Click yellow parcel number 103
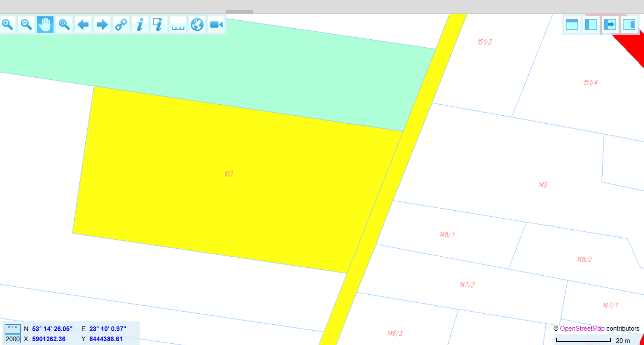644x345 pixels. coord(229,174)
